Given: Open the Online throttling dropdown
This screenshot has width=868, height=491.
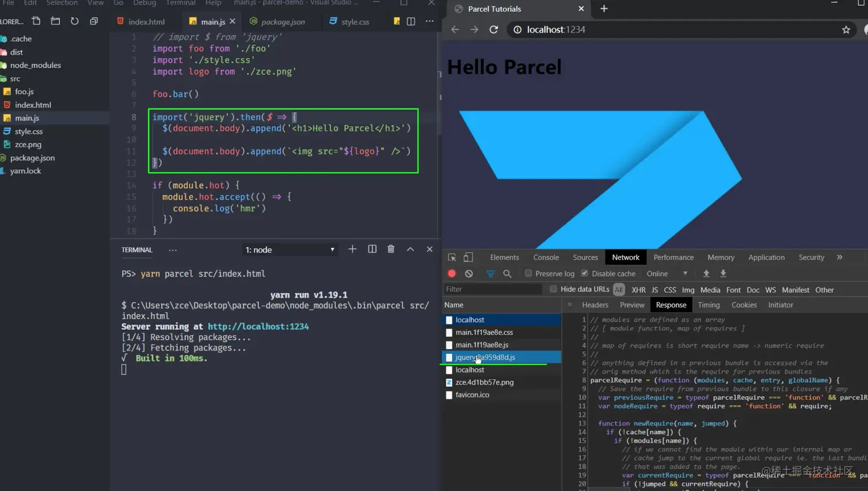Looking at the screenshot, I should (667, 274).
